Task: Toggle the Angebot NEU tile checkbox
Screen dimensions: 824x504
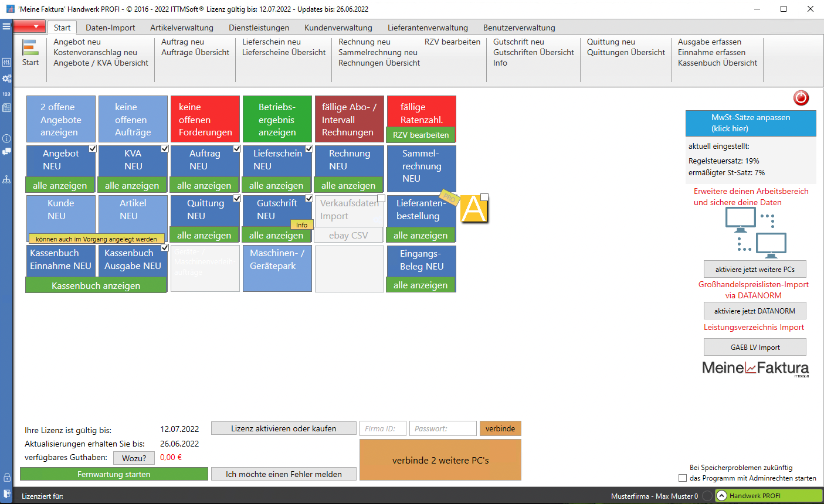Action: [x=93, y=148]
